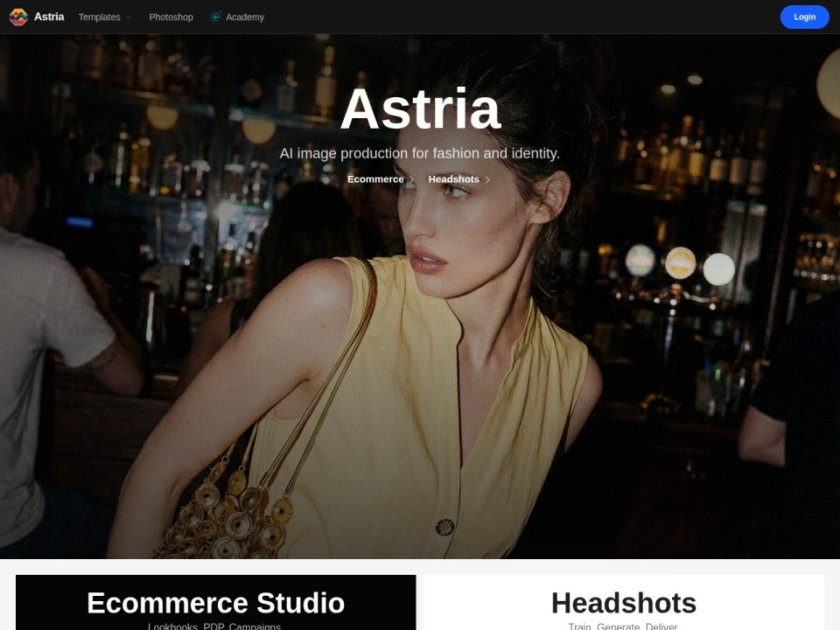Click the chevron next to Headshots
Screen dimensions: 840x630
pyautogui.click(x=487, y=180)
